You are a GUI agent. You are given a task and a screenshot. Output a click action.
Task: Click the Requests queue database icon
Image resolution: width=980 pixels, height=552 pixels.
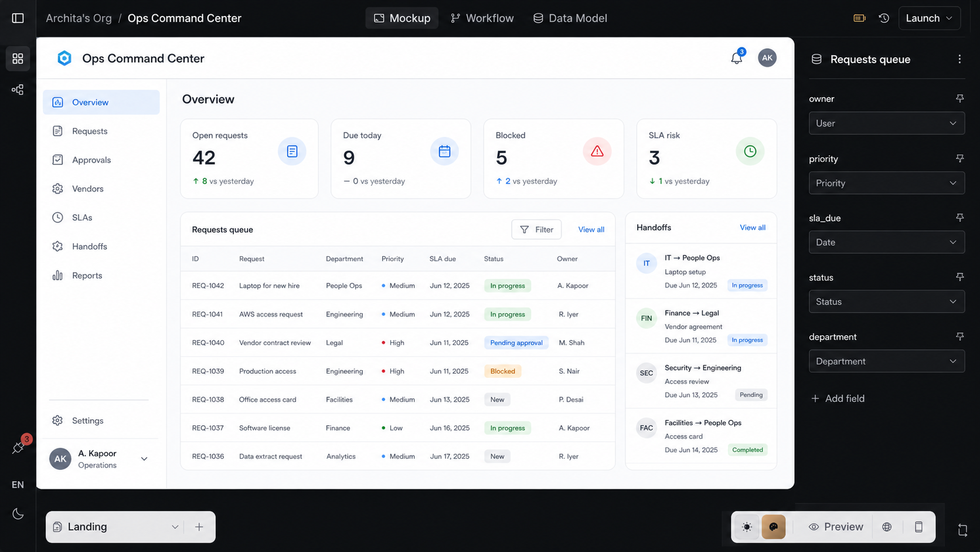click(x=816, y=59)
